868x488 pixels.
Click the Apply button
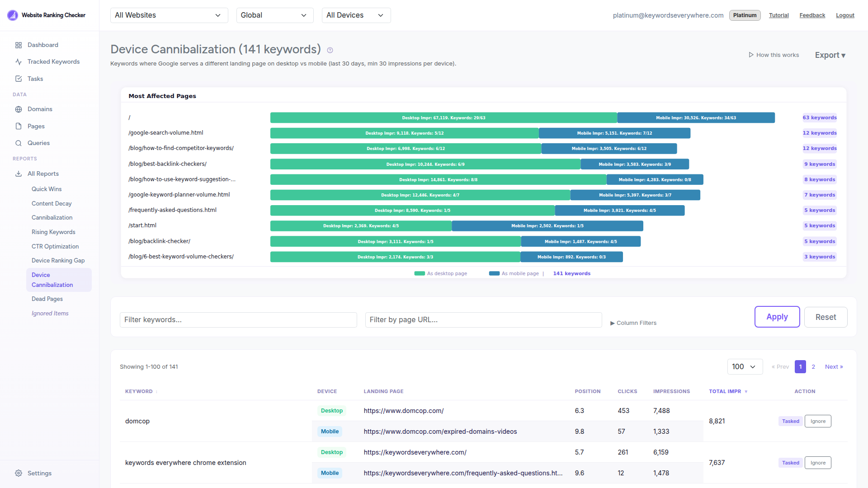[777, 317]
